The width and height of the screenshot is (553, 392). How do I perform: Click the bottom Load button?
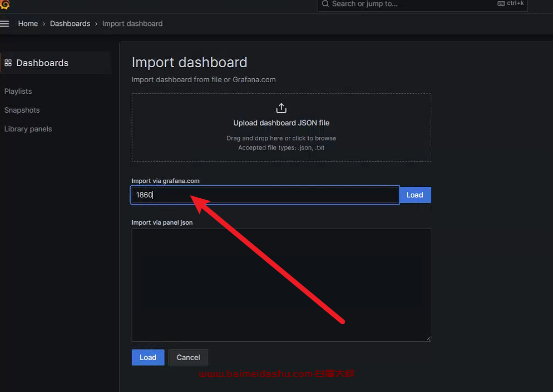click(148, 357)
